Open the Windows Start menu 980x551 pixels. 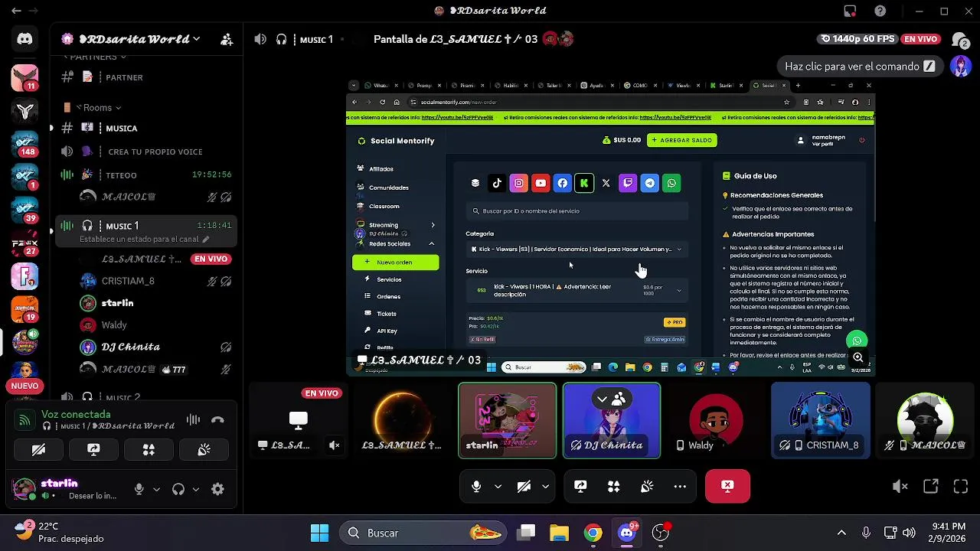pos(319,533)
